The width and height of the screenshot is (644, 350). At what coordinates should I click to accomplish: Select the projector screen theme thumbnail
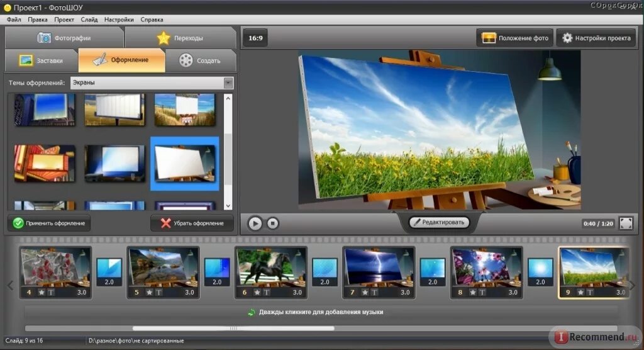(114, 163)
